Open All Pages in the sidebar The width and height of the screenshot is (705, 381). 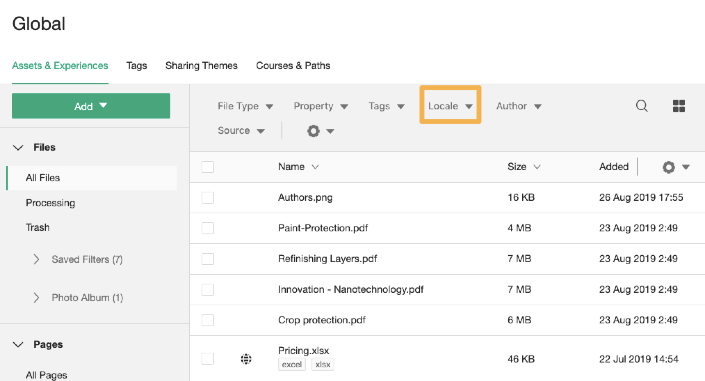click(46, 375)
